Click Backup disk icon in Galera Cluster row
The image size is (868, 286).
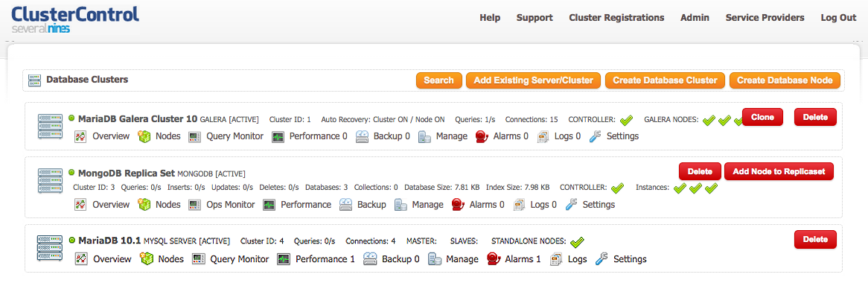(362, 136)
